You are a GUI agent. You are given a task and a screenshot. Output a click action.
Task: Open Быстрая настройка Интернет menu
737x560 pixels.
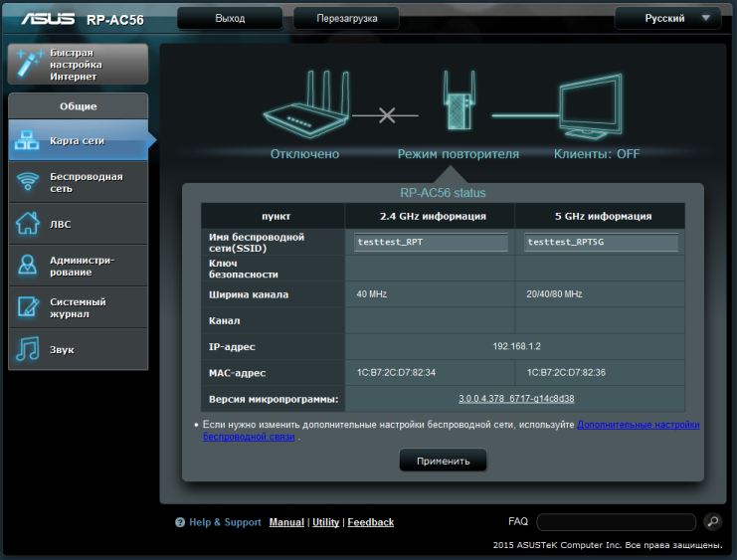click(78, 64)
